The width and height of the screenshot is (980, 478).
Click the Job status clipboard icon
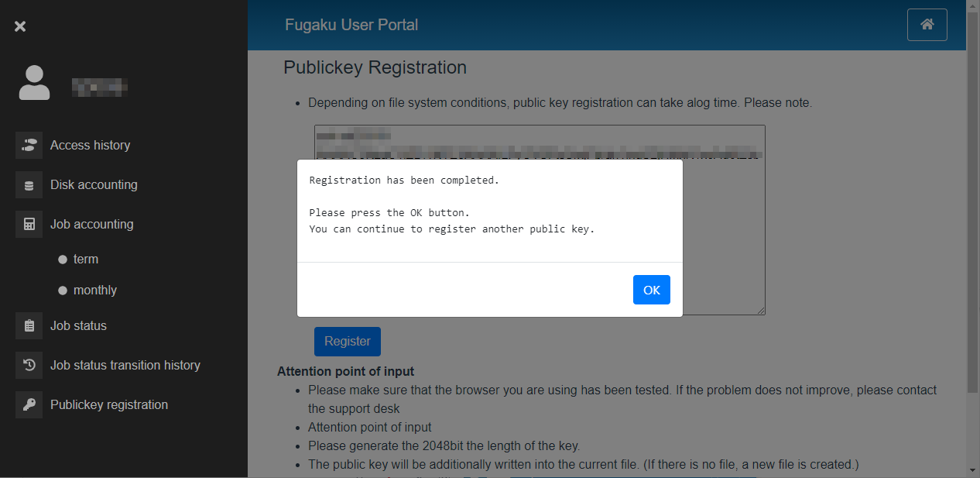[x=29, y=326]
